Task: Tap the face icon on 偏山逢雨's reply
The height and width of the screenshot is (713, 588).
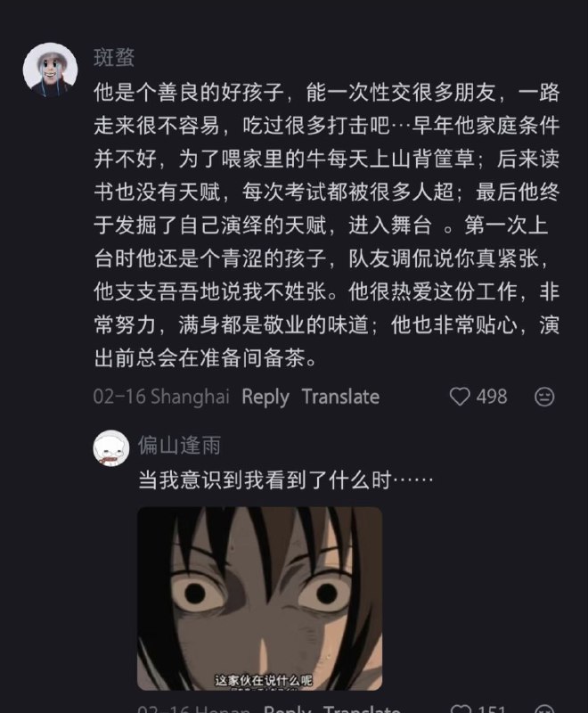Action: [x=544, y=709]
